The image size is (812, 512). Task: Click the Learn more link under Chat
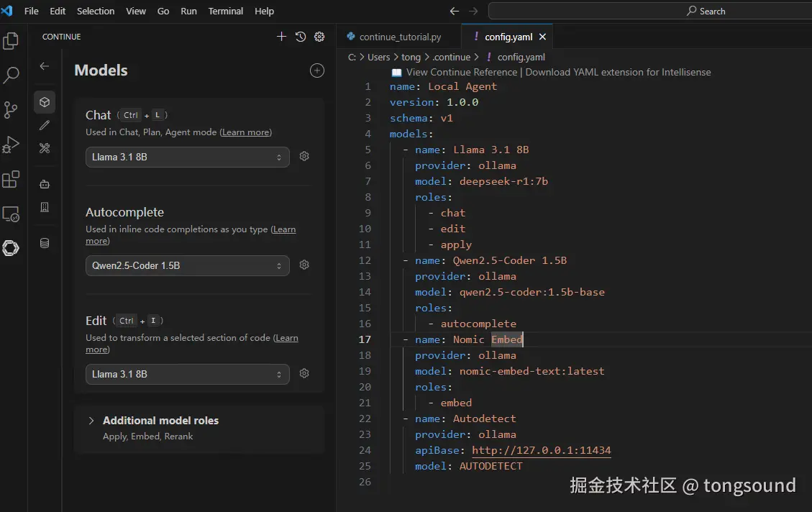(246, 132)
